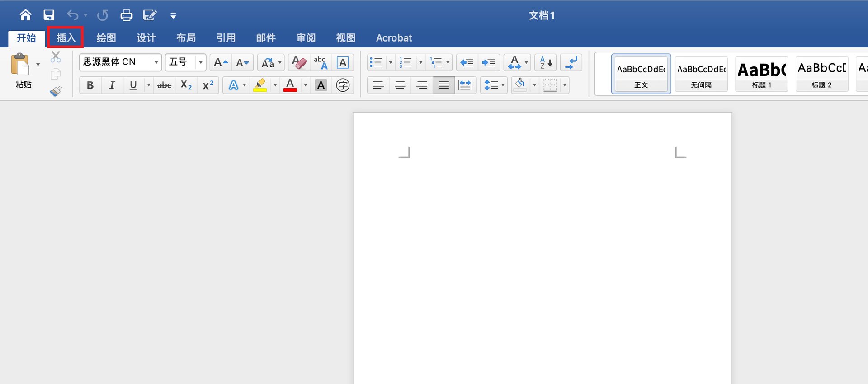Apply the red font color swatch

pos(290,85)
